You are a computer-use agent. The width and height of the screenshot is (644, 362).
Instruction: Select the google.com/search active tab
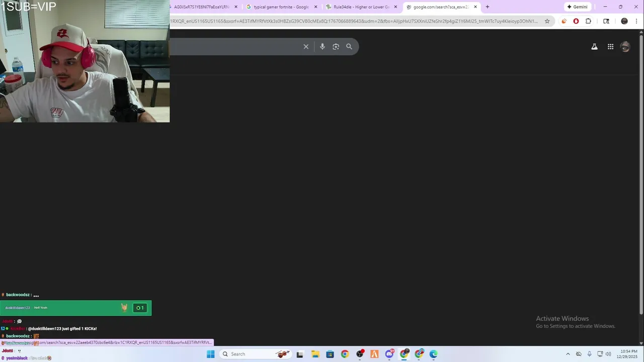441,7
